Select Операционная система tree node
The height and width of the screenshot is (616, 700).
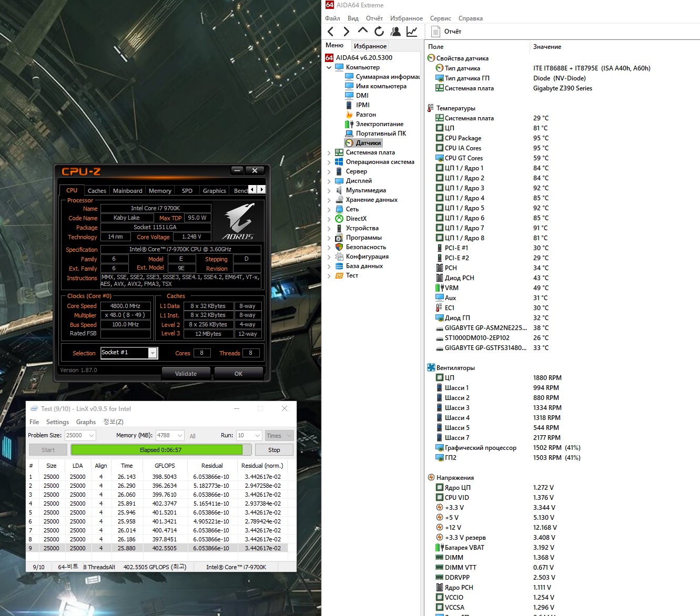(x=375, y=162)
